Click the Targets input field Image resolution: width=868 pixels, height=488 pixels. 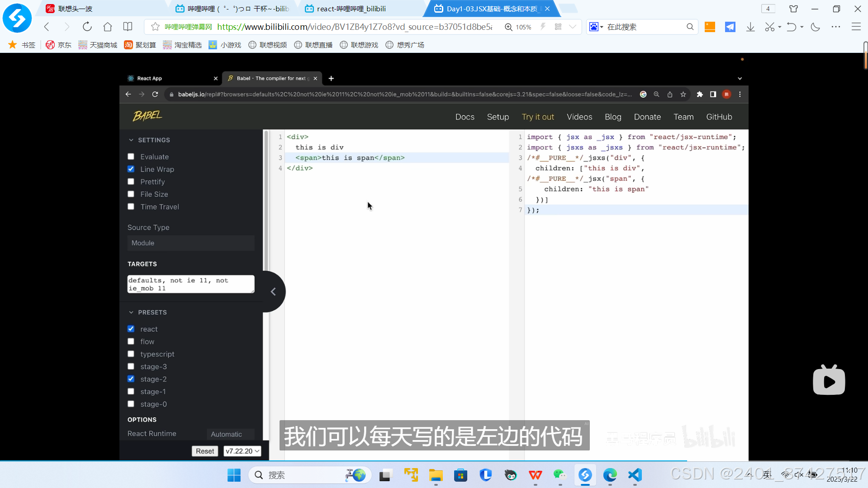[x=190, y=284]
